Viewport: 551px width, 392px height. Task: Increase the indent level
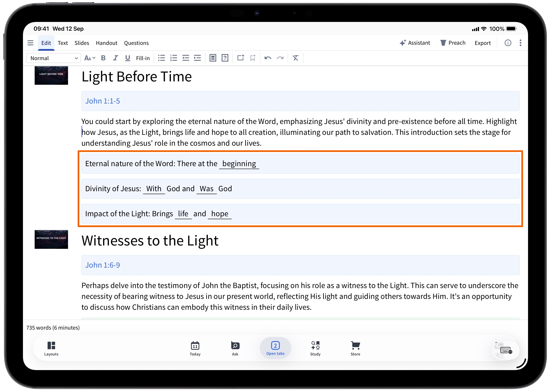click(x=197, y=58)
